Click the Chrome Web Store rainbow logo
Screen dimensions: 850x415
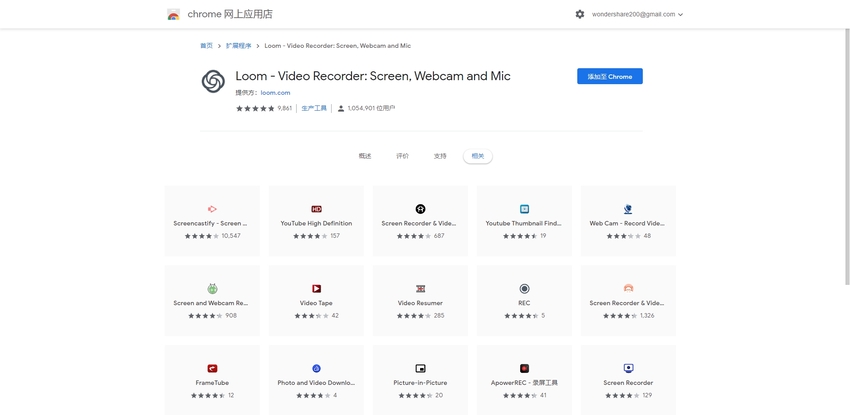point(173,15)
